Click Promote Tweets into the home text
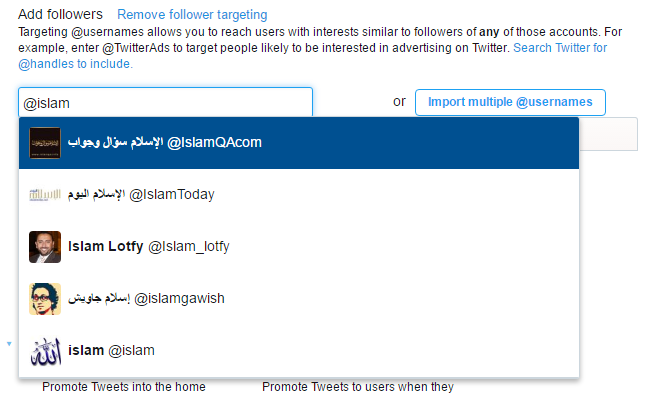Viewport: 651px width, 394px height. click(124, 387)
